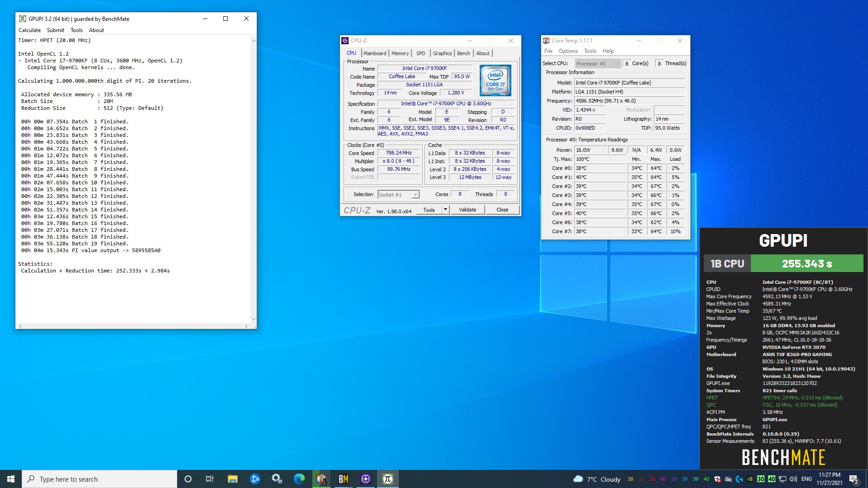Click the Core Voltage 1.280 V field
Viewport: 868px width, 488px height.
click(x=456, y=93)
